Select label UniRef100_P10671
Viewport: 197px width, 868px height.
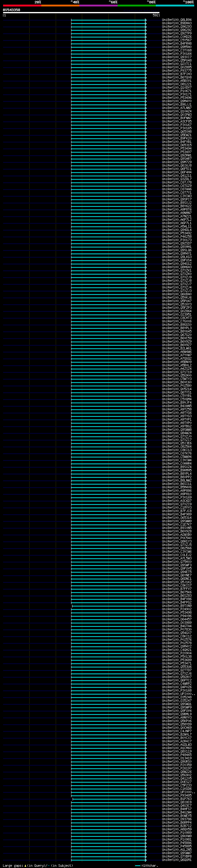[x=177, y=91]
